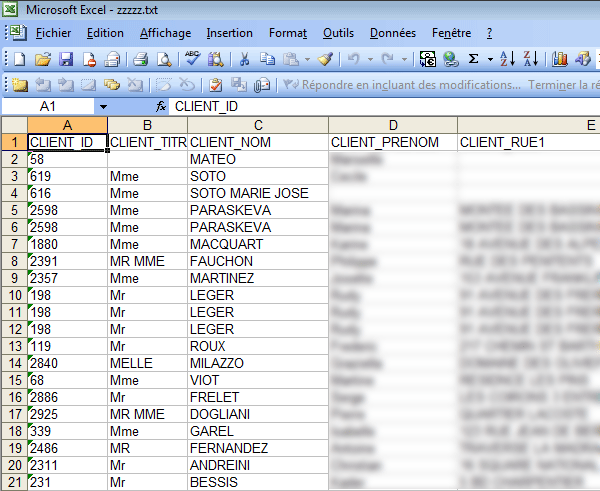This screenshot has height=491, width=600.
Task: Open the Paste options dropdown arrow
Action: (x=308, y=59)
